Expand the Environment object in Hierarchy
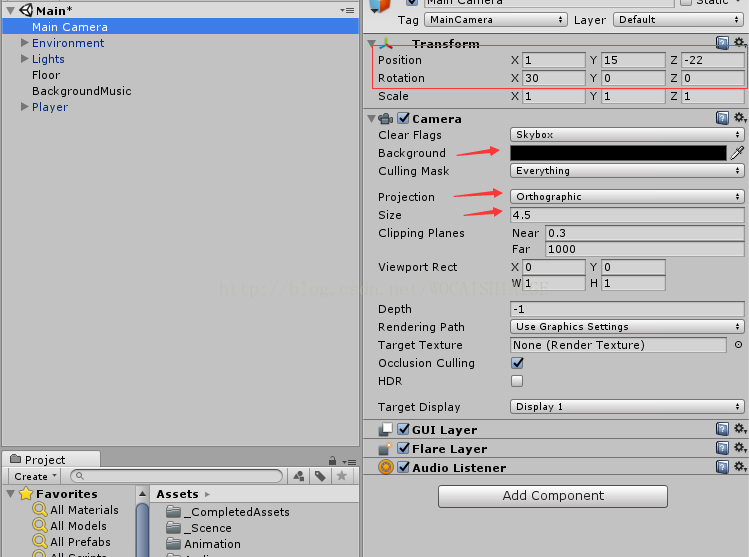The height and width of the screenshot is (557, 749). click(x=24, y=43)
